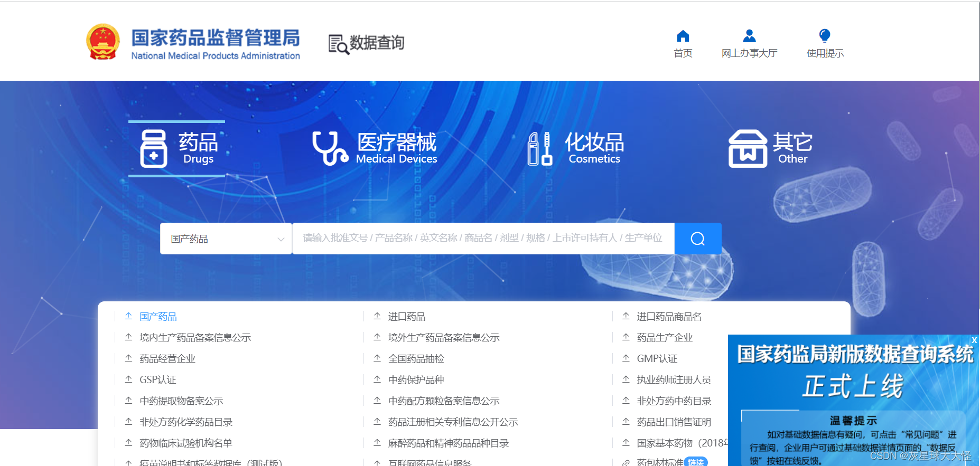Viewport: 980px width, 466px height.
Task: Open 网上办事大厅 person icon
Action: tap(749, 36)
